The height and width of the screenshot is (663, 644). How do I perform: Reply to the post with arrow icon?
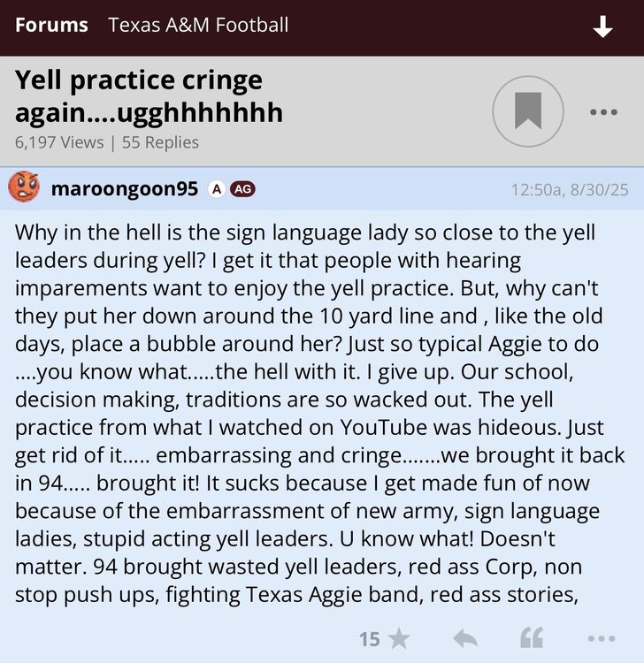click(464, 638)
